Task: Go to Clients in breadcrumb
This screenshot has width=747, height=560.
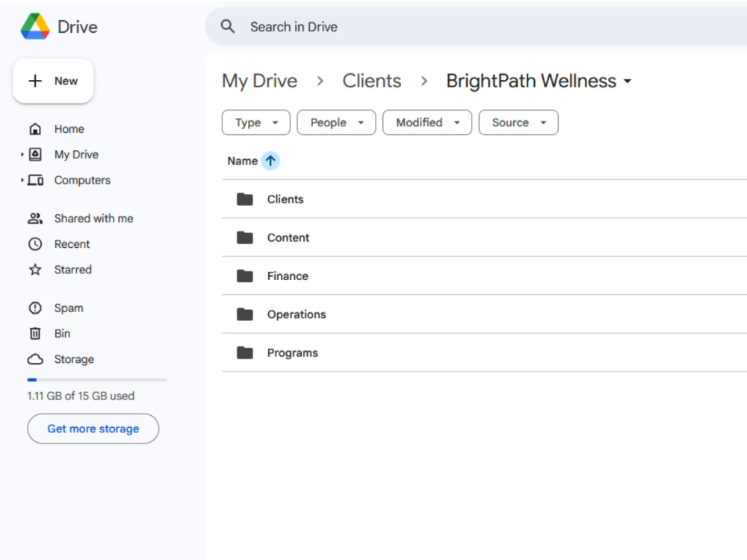Action: pos(372,81)
